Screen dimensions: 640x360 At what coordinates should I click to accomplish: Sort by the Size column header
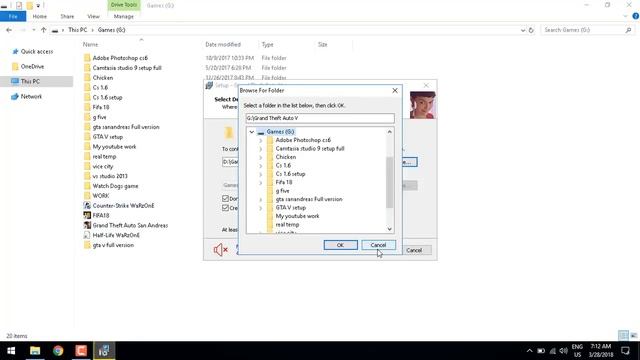point(322,44)
